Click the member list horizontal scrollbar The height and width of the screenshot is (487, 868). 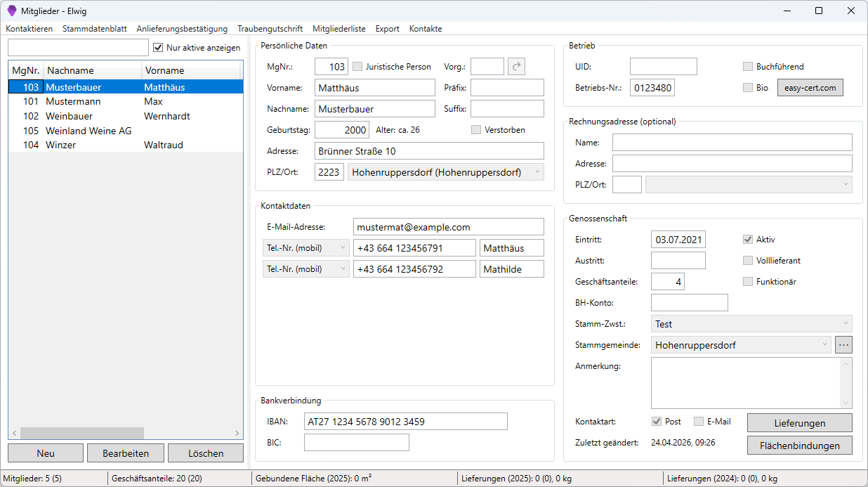click(x=82, y=433)
